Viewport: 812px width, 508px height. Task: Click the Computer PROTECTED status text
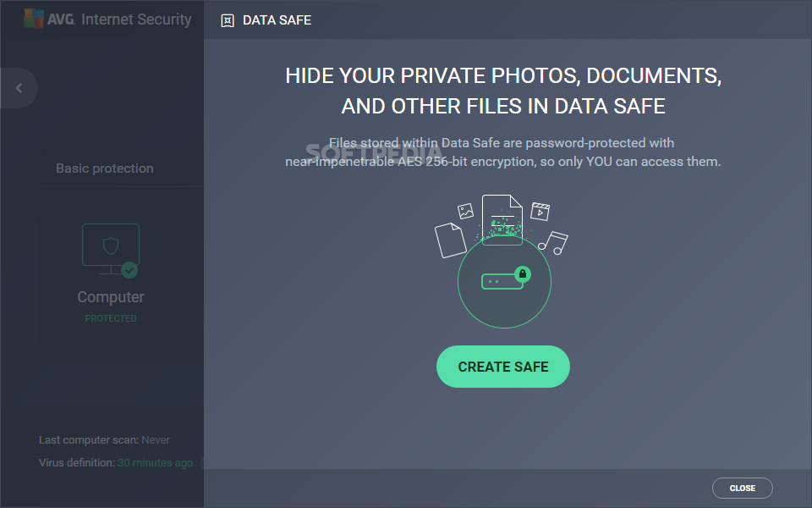[x=111, y=318]
